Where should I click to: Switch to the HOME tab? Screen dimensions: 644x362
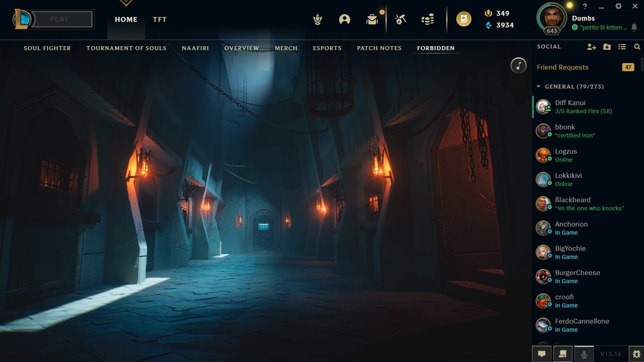point(126,19)
